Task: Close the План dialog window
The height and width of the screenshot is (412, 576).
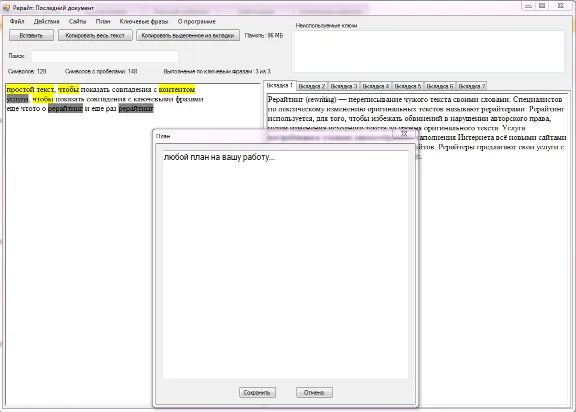Action: pyautogui.click(x=404, y=134)
